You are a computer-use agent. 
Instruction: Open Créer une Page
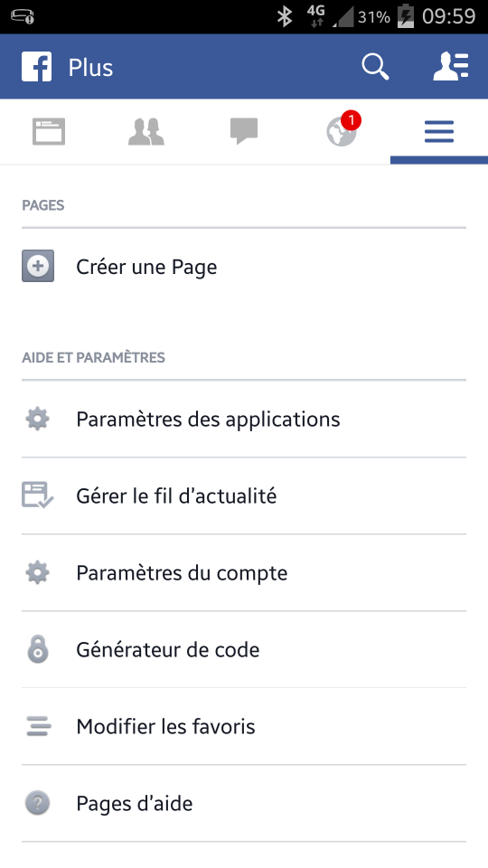(244, 266)
